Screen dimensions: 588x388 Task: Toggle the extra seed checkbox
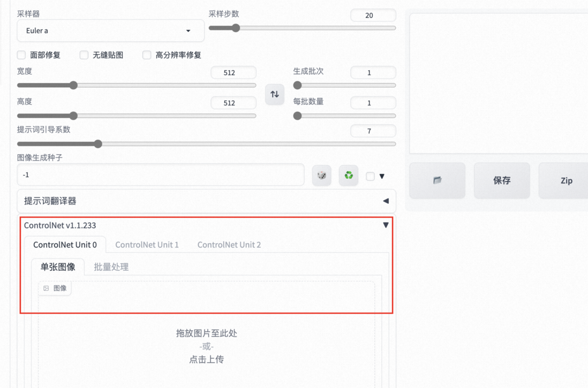pyautogui.click(x=370, y=176)
